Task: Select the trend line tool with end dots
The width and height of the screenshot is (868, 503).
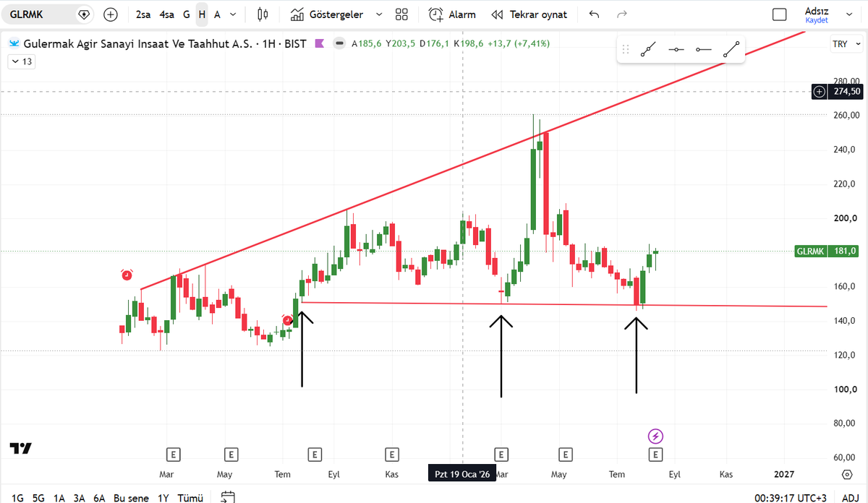Action: click(x=731, y=49)
